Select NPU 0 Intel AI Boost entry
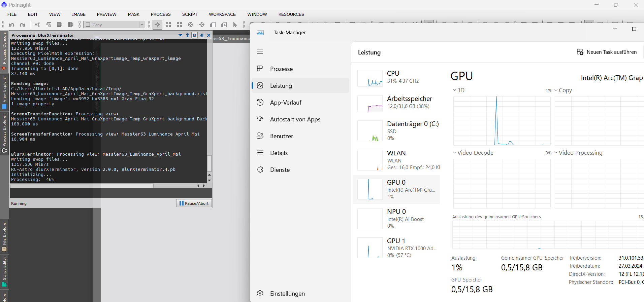 [396, 219]
